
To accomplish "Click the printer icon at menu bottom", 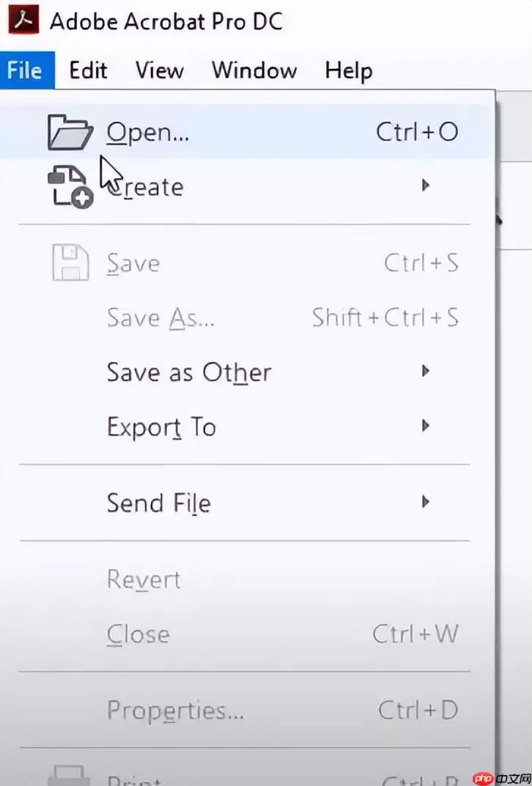I will click(69, 776).
